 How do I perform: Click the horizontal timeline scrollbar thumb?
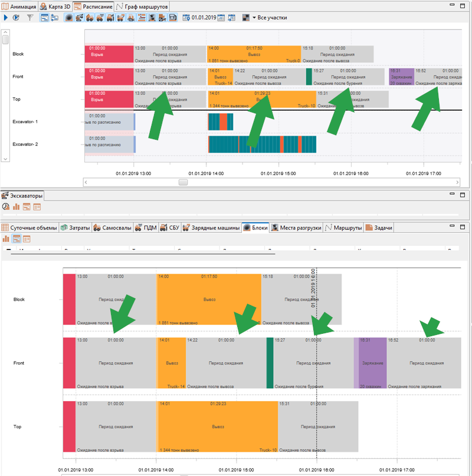coord(183,182)
